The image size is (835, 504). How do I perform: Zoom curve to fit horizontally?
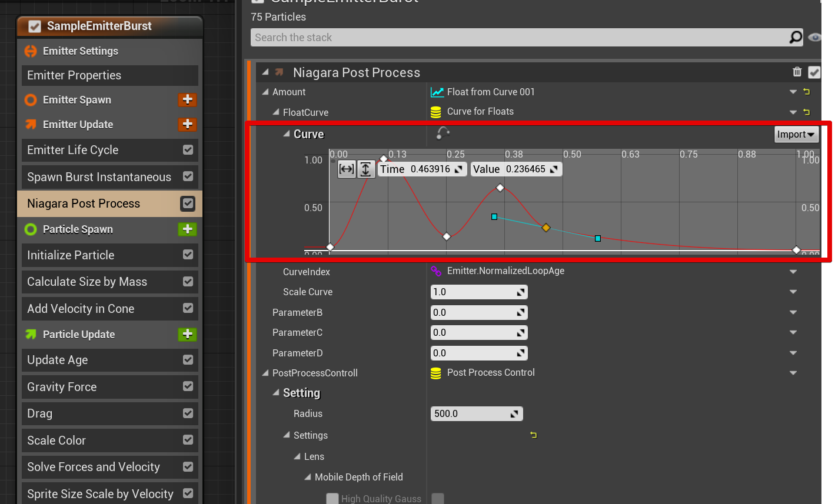pyautogui.click(x=347, y=169)
